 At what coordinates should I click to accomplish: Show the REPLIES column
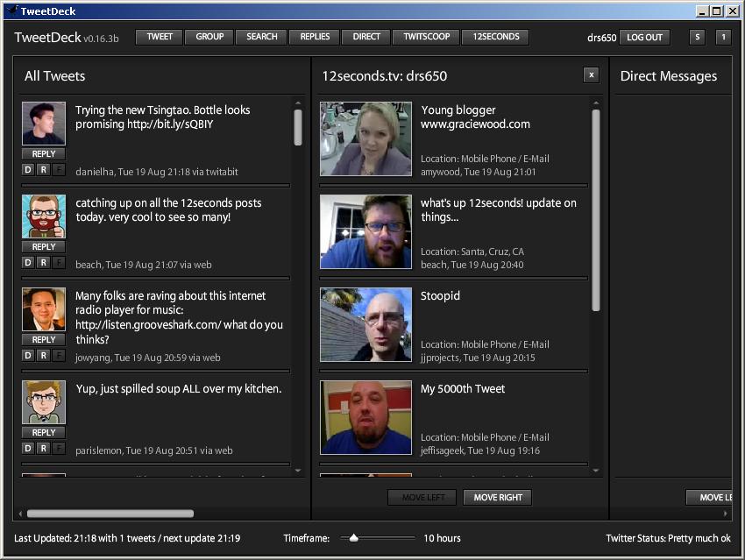point(315,37)
